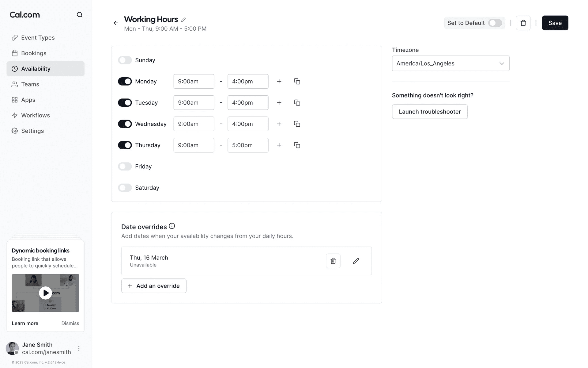Copy Wednesday's times to other days

(297, 124)
